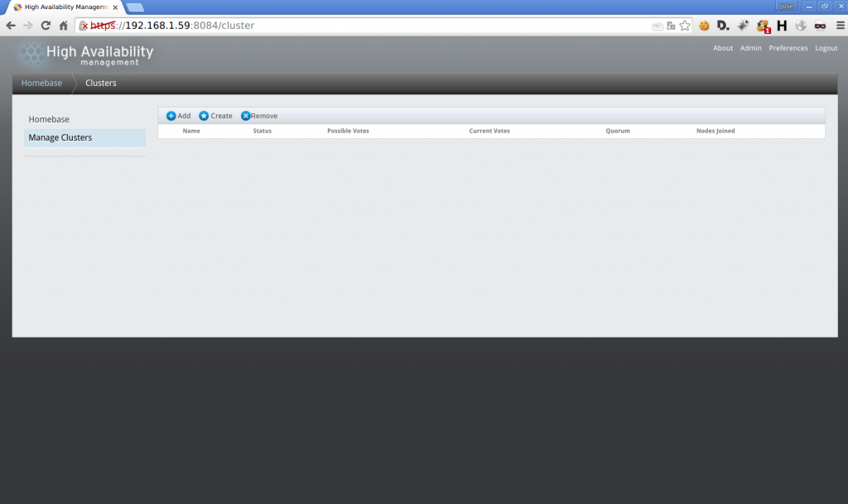Click the browser reload icon
848x504 pixels.
click(x=46, y=26)
